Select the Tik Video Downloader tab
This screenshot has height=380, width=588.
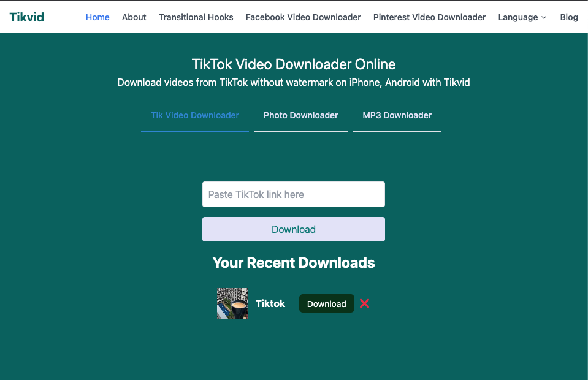195,115
